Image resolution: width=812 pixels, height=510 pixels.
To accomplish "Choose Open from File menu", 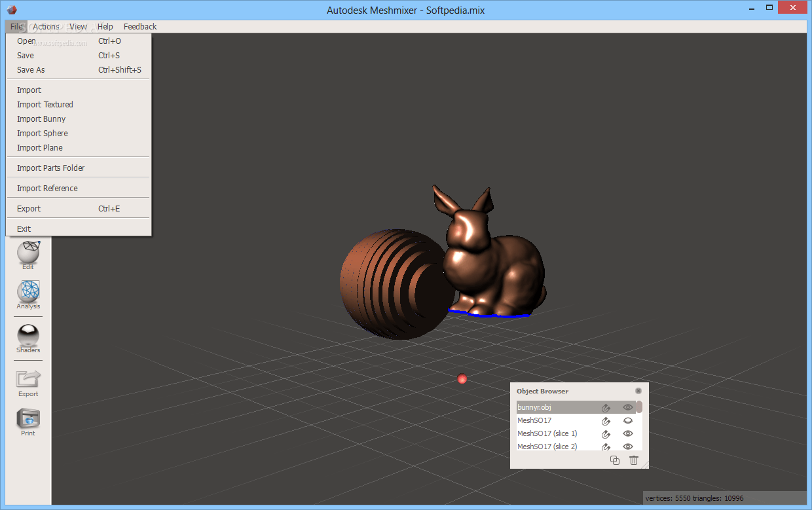I will click(x=79, y=41).
